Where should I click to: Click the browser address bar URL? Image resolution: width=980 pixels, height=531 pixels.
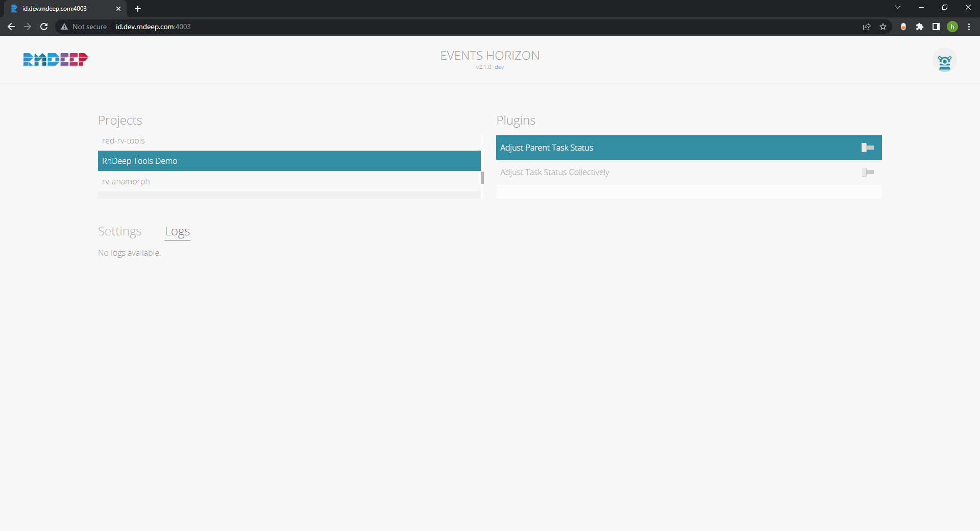pyautogui.click(x=153, y=27)
